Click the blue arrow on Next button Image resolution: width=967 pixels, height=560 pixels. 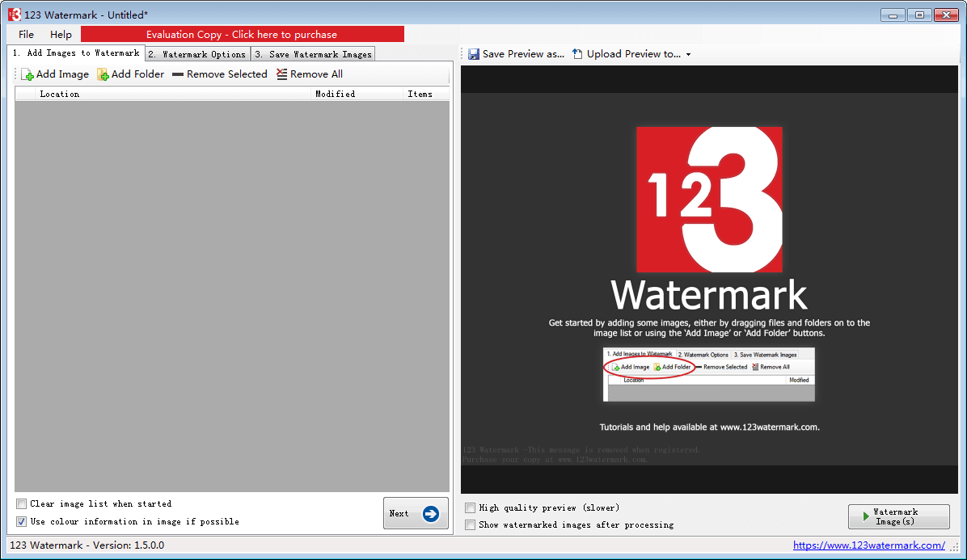[x=431, y=513]
